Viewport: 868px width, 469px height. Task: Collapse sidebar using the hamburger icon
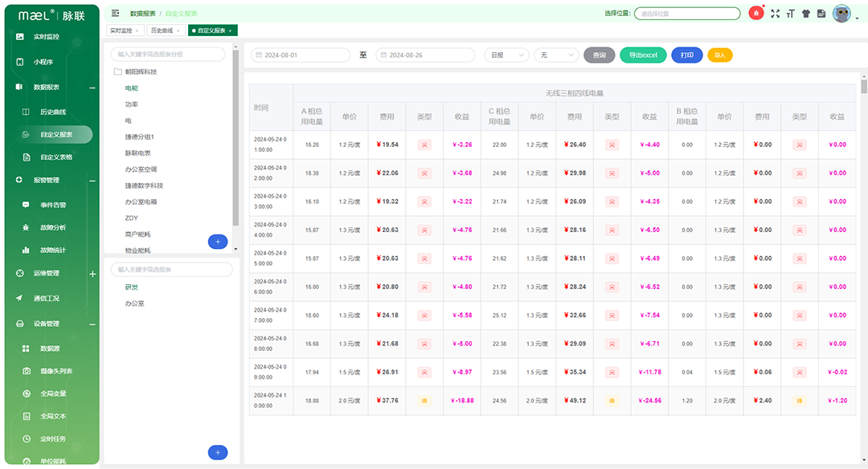point(116,14)
